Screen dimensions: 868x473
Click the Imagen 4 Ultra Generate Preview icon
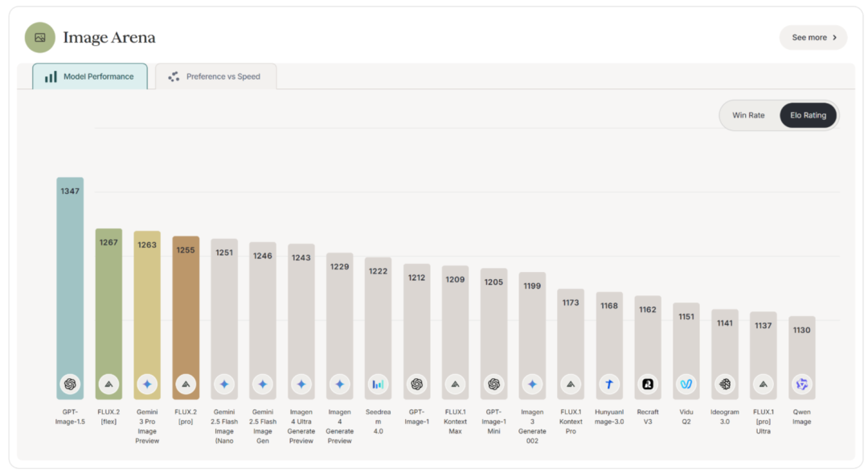point(301,384)
